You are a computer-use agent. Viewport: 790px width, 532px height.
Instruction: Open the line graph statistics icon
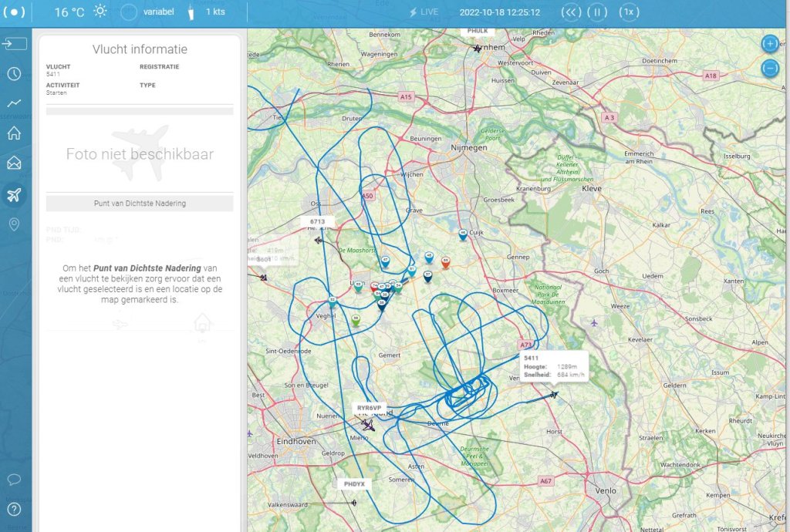click(x=14, y=103)
